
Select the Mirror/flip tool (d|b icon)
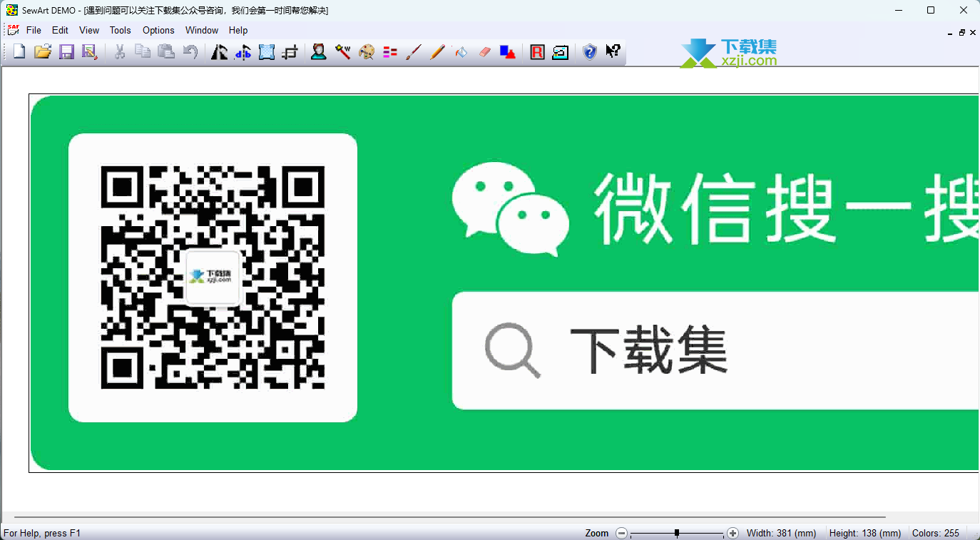pos(243,51)
